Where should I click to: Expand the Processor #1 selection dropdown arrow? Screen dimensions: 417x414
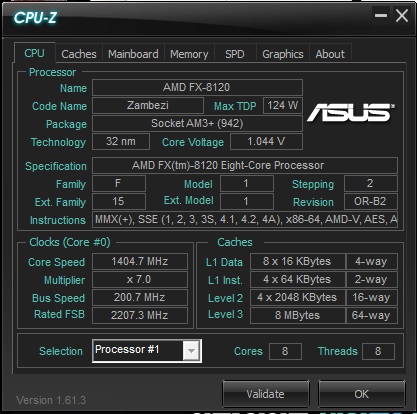click(x=191, y=351)
